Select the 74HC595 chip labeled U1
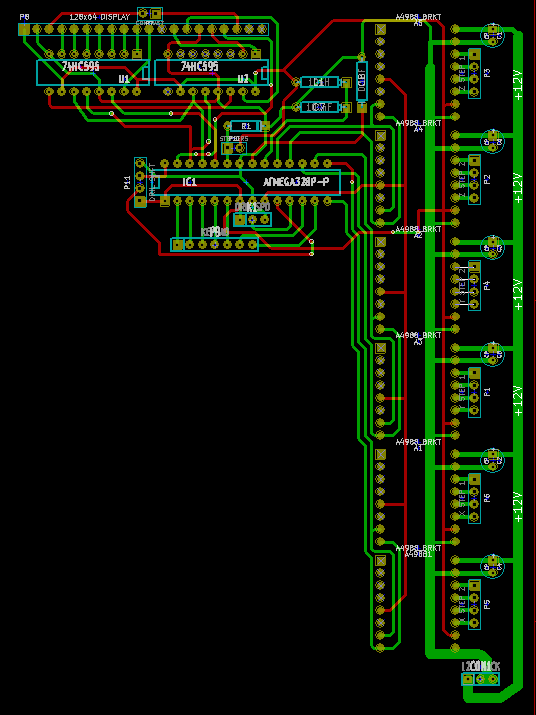This screenshot has width=536, height=715. 93,73
